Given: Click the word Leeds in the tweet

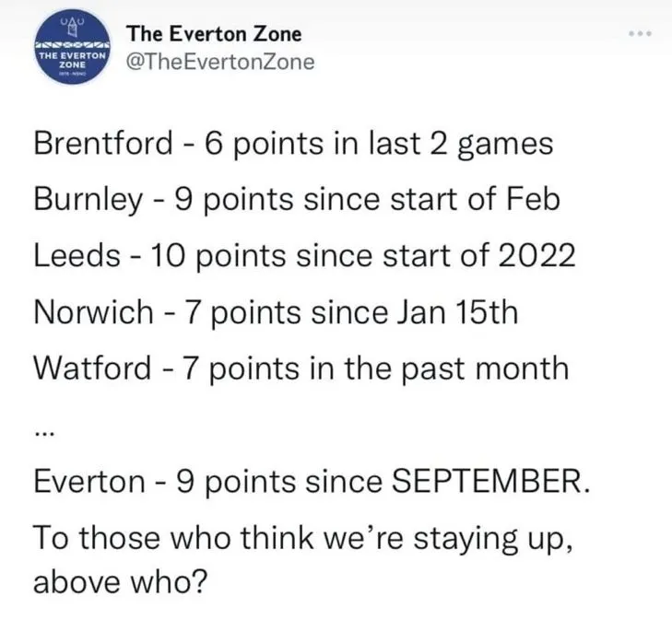Looking at the screenshot, I should [74, 255].
